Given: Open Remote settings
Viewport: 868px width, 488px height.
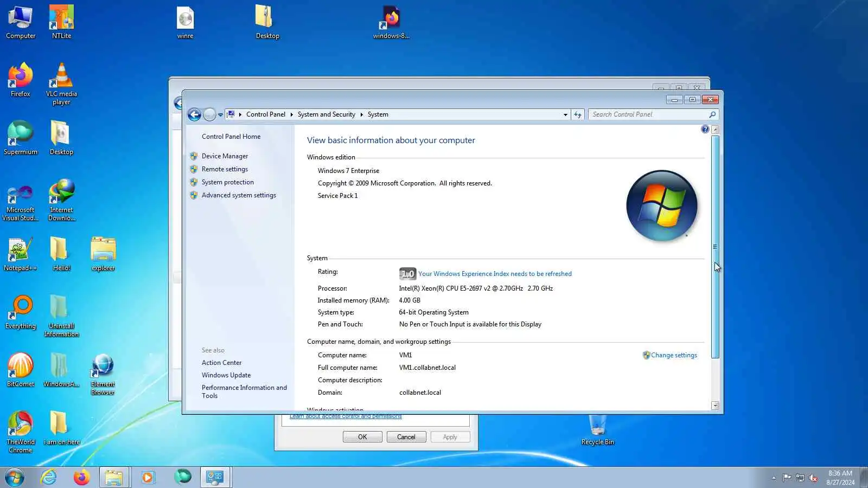Looking at the screenshot, I should pos(225,169).
